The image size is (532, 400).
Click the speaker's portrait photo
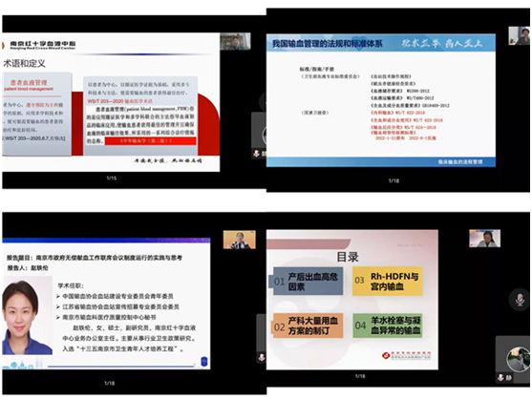pyautogui.click(x=27, y=315)
